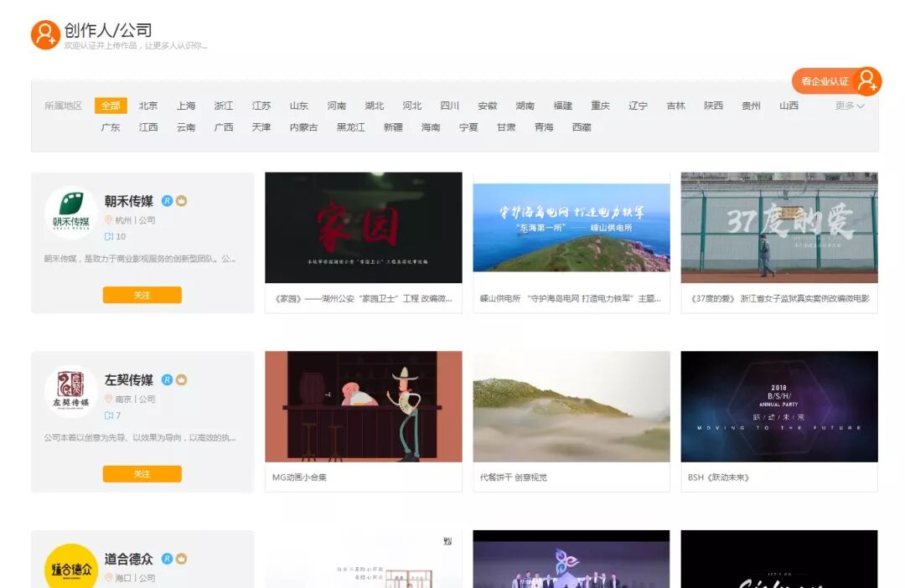This screenshot has height=588, width=905.
Task: Filter by 上海 region
Action: [x=186, y=106]
